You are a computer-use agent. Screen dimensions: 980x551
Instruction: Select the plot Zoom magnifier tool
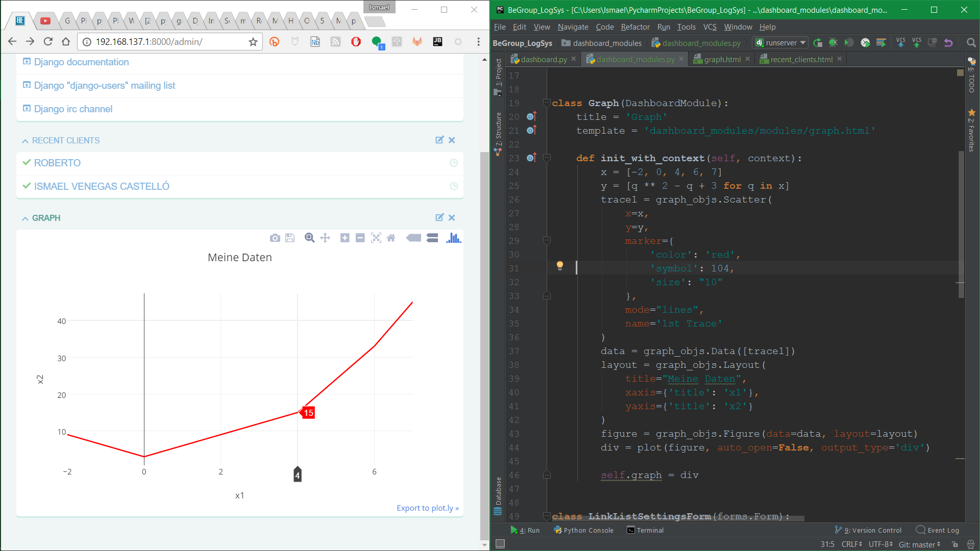click(309, 238)
